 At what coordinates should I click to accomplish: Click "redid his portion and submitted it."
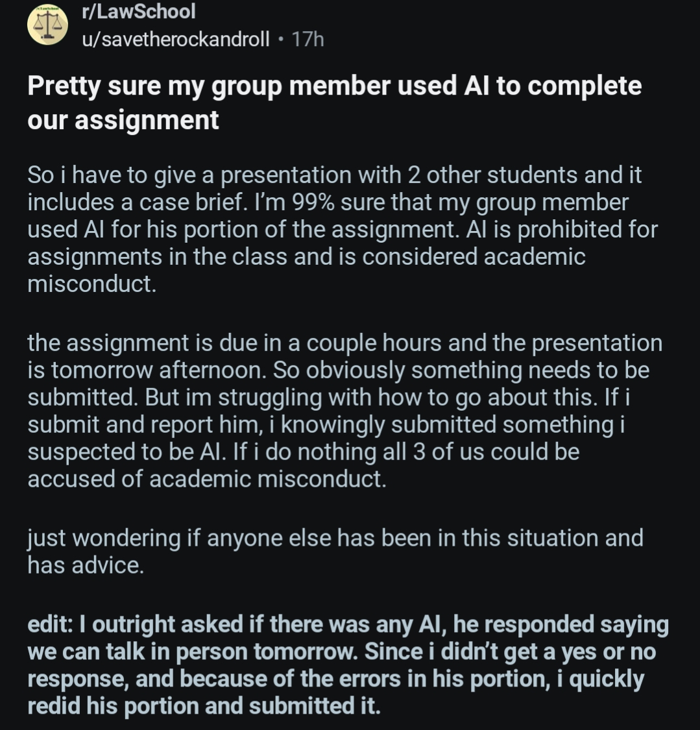point(204,706)
